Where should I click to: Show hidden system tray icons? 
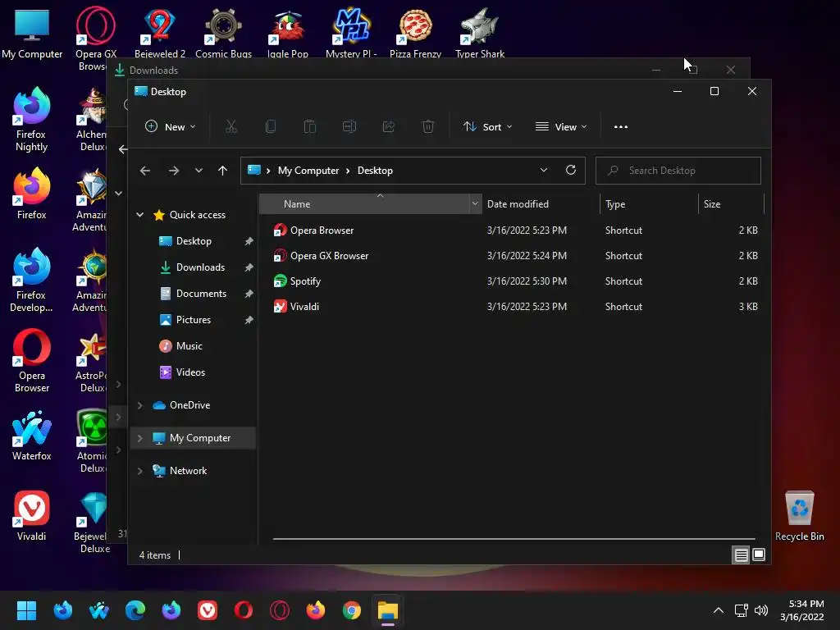pos(719,610)
